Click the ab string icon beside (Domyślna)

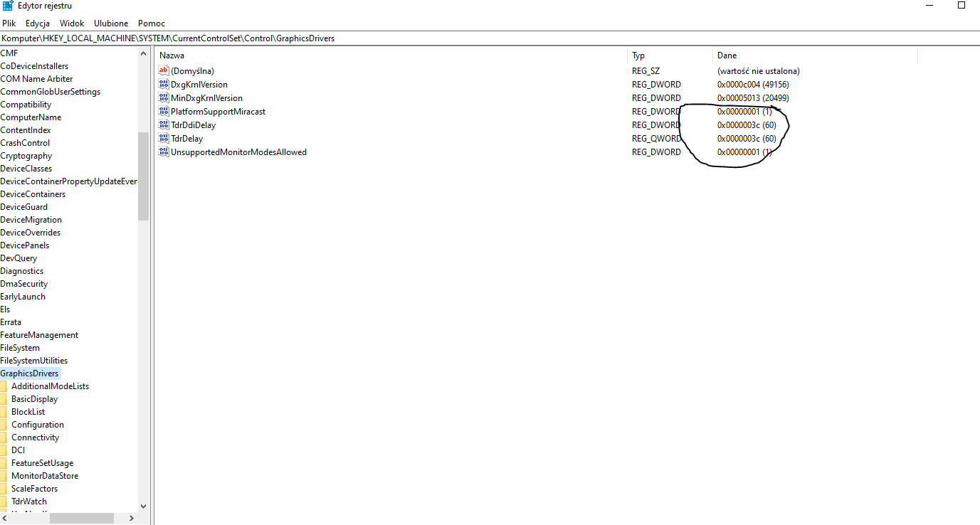(x=164, y=70)
